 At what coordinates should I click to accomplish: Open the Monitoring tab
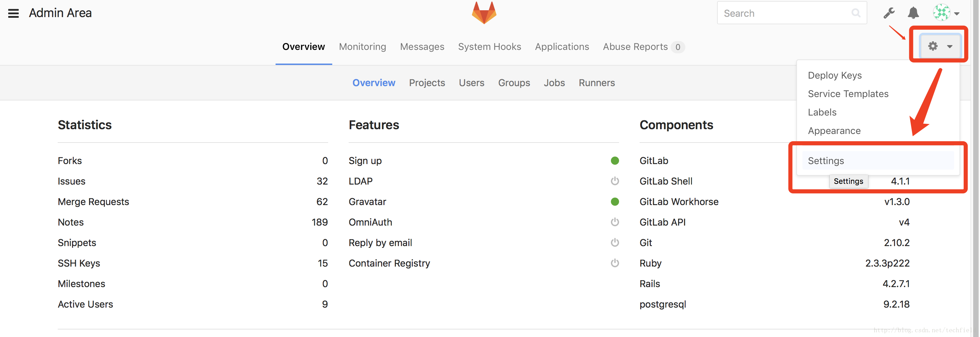(x=363, y=47)
